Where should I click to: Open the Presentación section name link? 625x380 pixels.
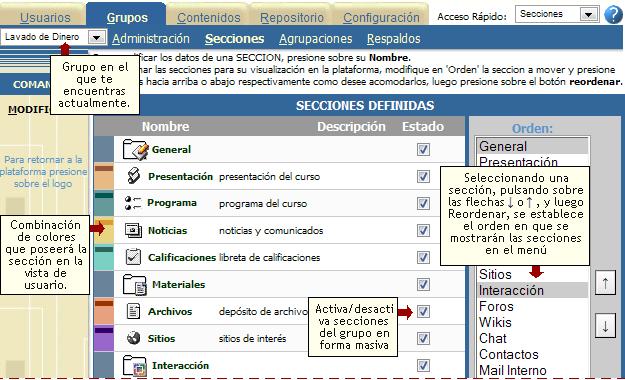point(181,176)
